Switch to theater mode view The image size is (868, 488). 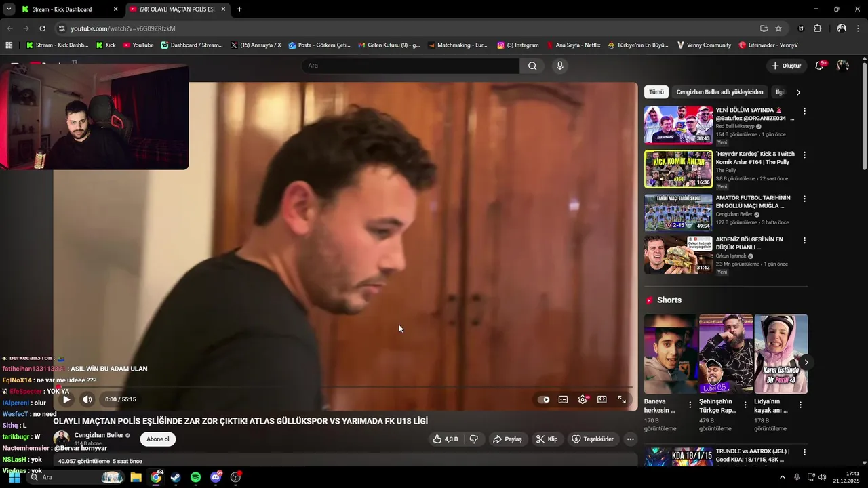coord(601,399)
